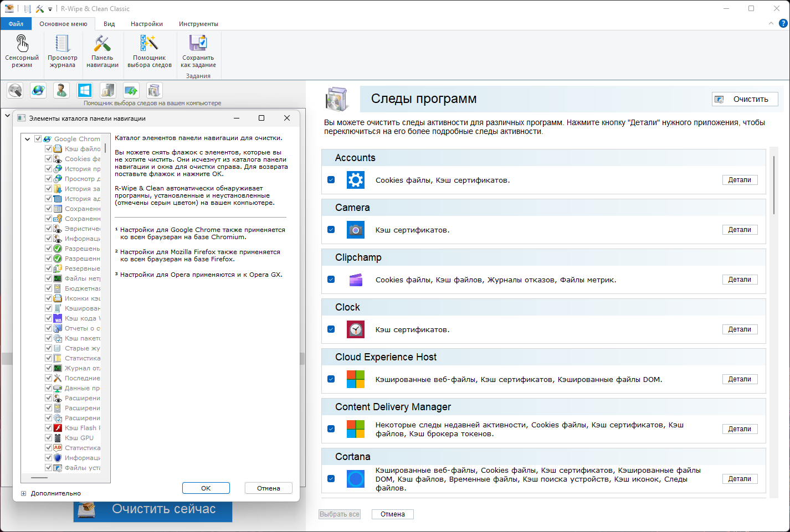Screen dimensions: 790x532
Task: Click Отмена in the catalog dialog
Action: [269, 488]
